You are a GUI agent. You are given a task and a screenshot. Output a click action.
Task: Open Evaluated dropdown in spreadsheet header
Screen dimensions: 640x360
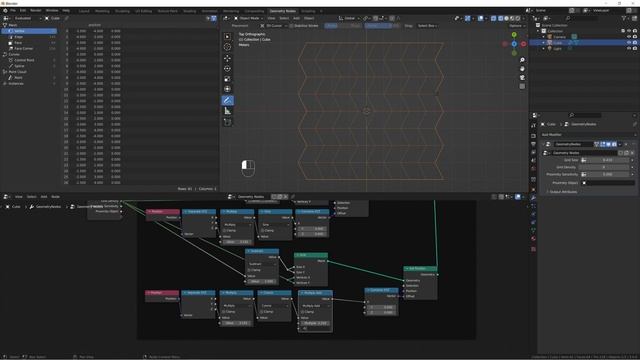[x=27, y=18]
